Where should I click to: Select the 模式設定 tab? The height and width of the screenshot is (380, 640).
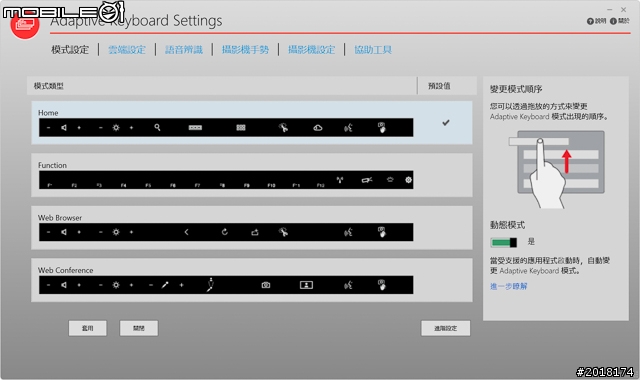point(70,50)
